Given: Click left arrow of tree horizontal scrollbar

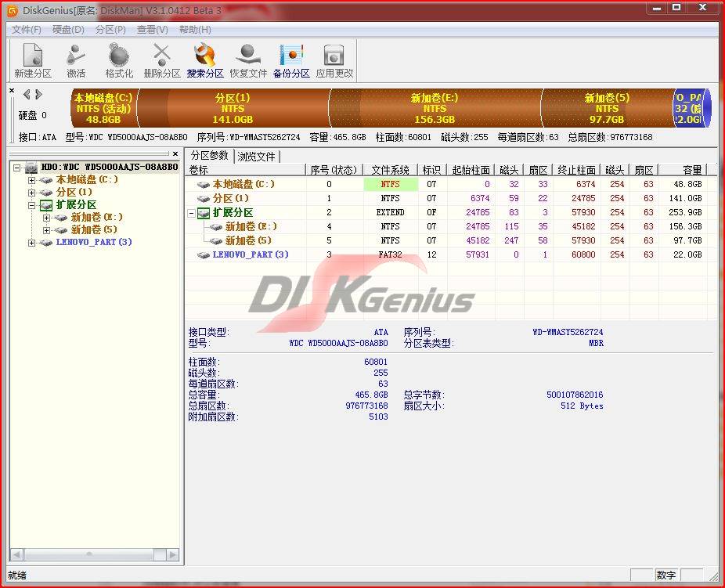Looking at the screenshot, I should [x=16, y=554].
